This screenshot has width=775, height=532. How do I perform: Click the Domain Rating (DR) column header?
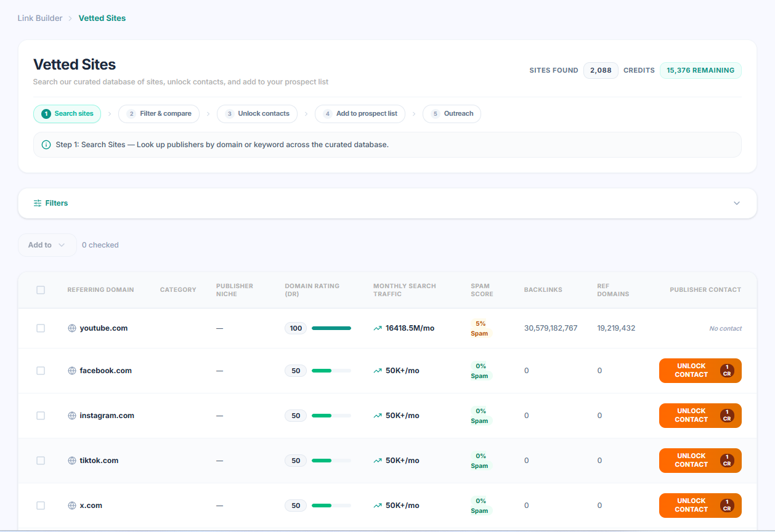(312, 290)
